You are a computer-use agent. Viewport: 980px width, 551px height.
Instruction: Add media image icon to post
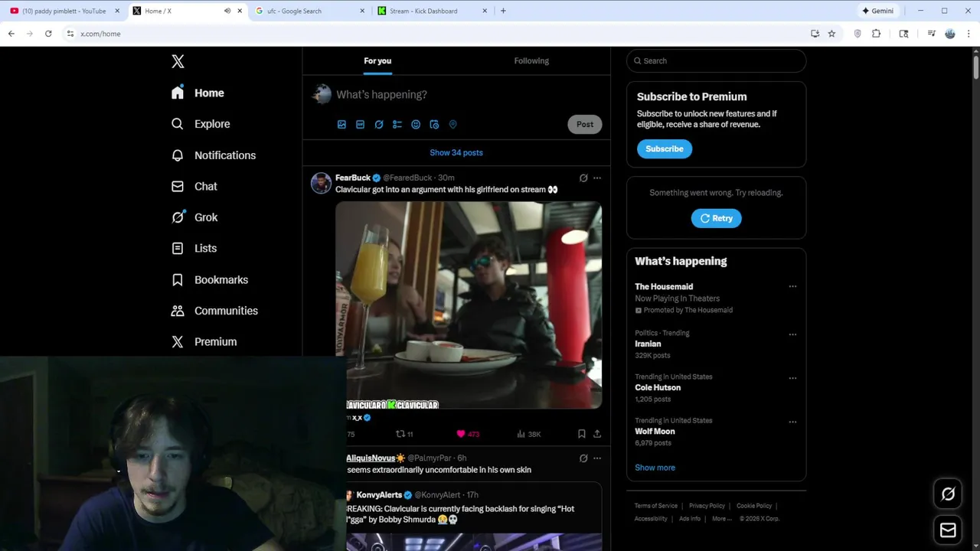click(341, 124)
